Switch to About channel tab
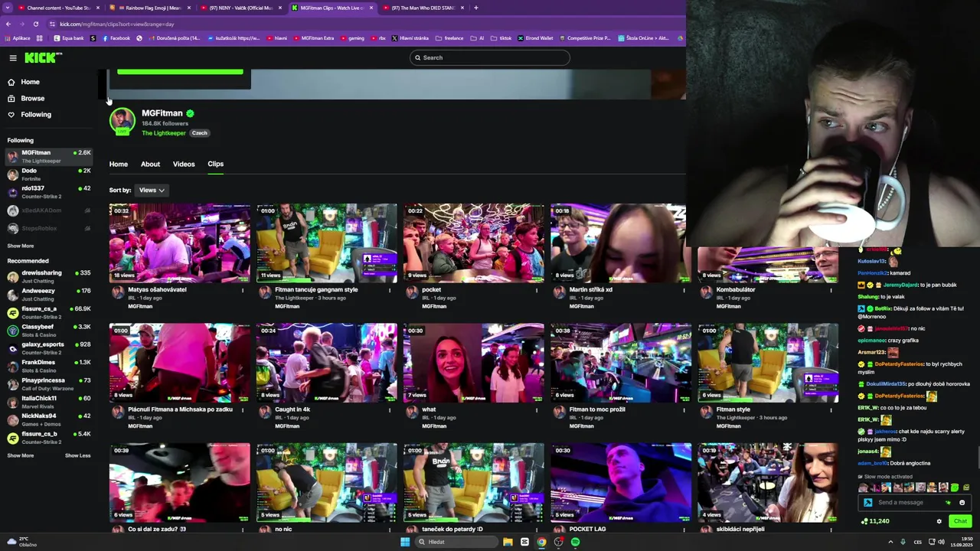The image size is (980, 551). (150, 164)
